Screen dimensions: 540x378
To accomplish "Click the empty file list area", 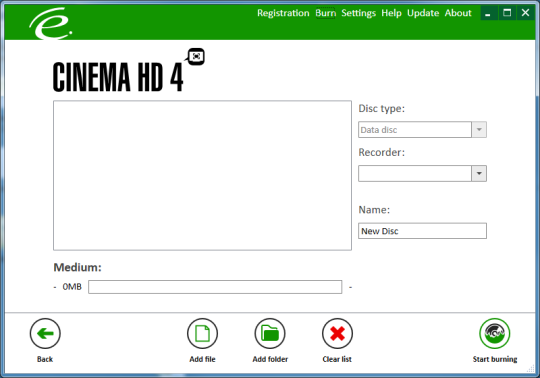I will pos(202,176).
